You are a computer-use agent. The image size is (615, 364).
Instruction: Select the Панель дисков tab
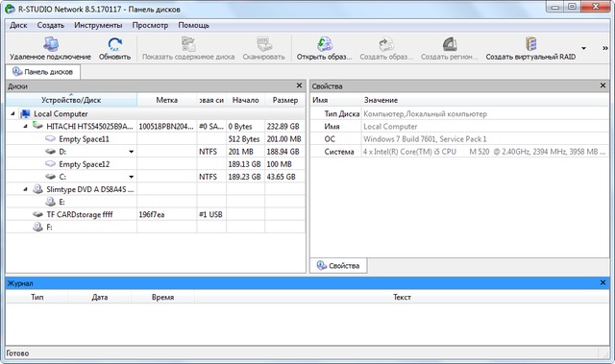[42, 72]
